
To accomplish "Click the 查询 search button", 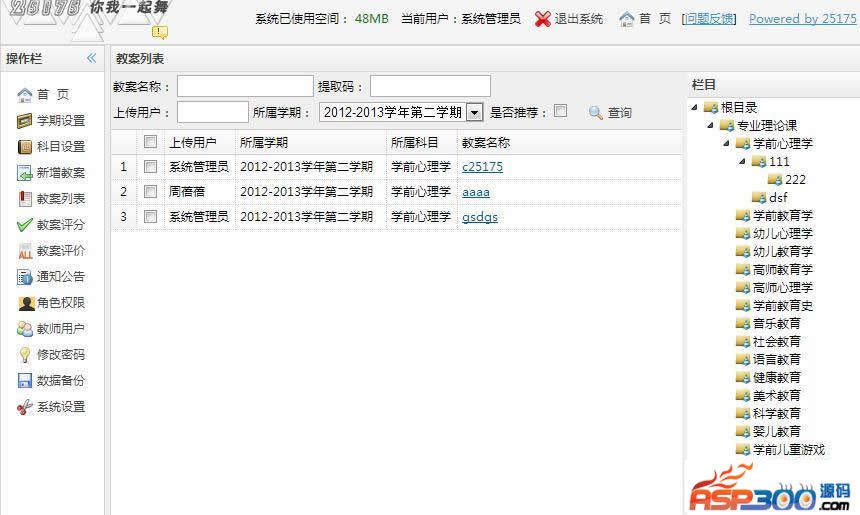I will click(x=620, y=113).
